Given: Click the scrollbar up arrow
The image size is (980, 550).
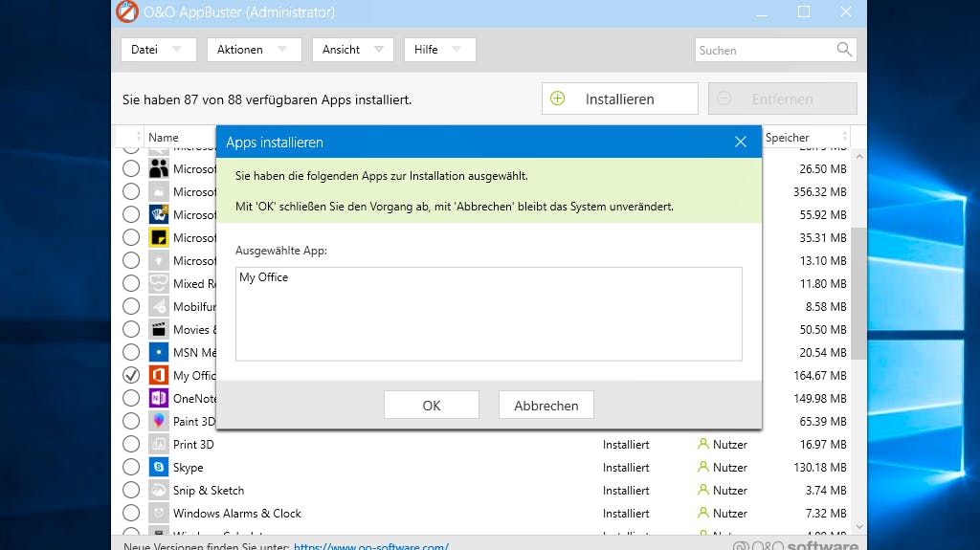Looking at the screenshot, I should pyautogui.click(x=859, y=156).
